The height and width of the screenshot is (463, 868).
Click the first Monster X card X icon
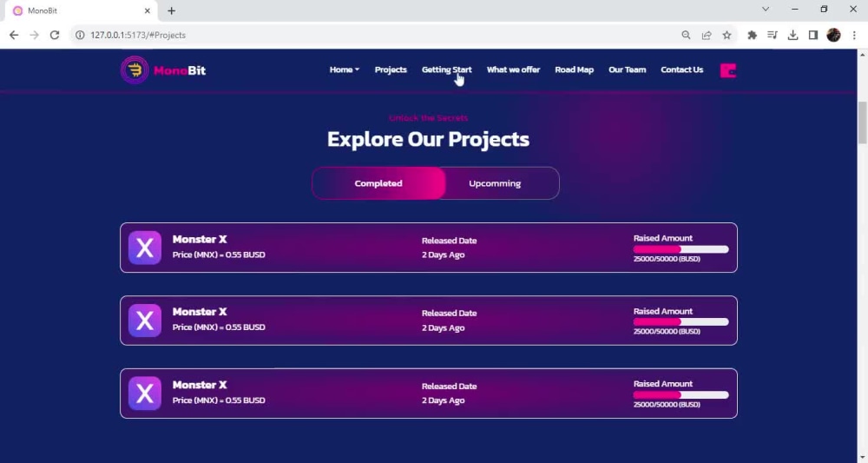click(x=145, y=248)
